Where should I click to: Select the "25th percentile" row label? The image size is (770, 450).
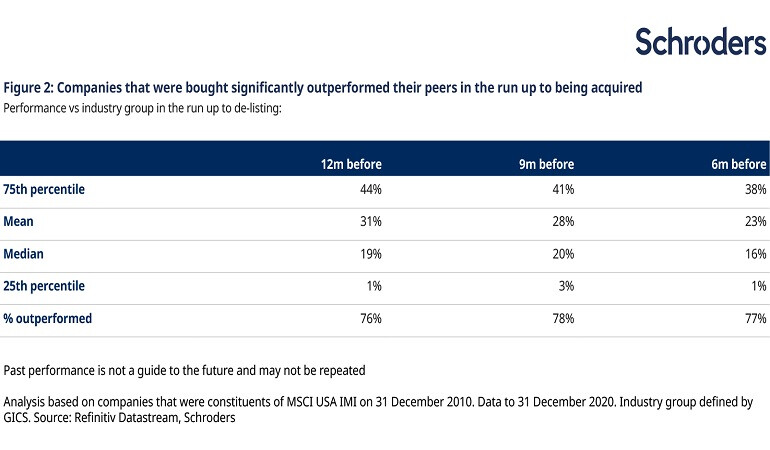pyautogui.click(x=44, y=286)
